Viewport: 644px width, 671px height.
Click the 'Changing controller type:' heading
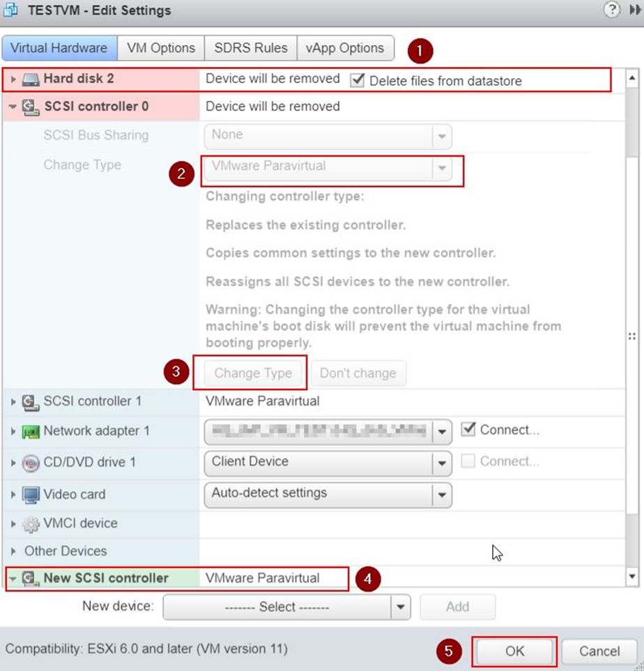point(285,196)
